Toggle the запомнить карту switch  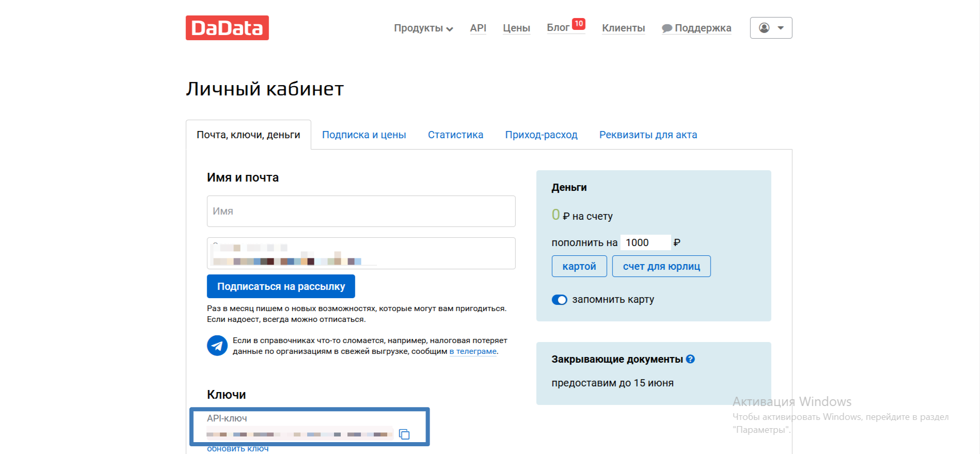pyautogui.click(x=559, y=300)
